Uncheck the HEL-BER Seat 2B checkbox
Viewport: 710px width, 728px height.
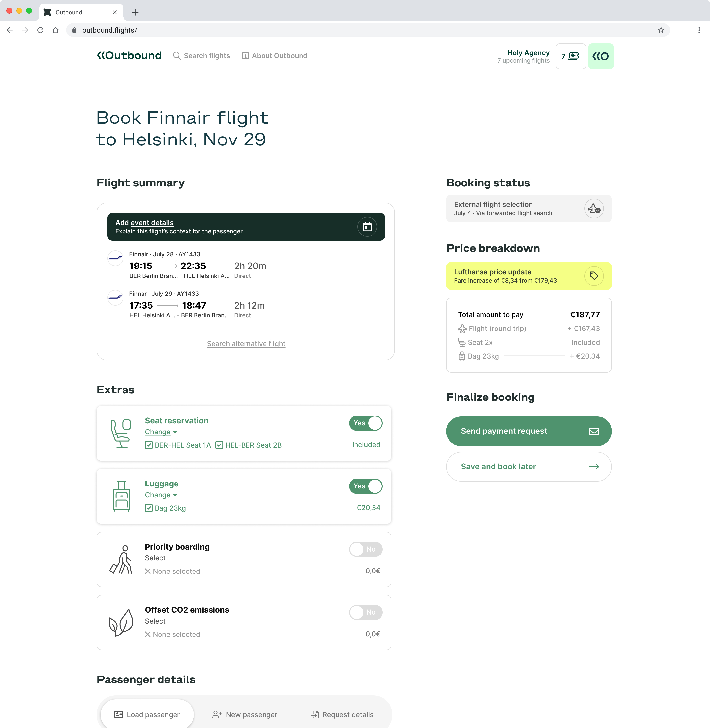click(219, 445)
